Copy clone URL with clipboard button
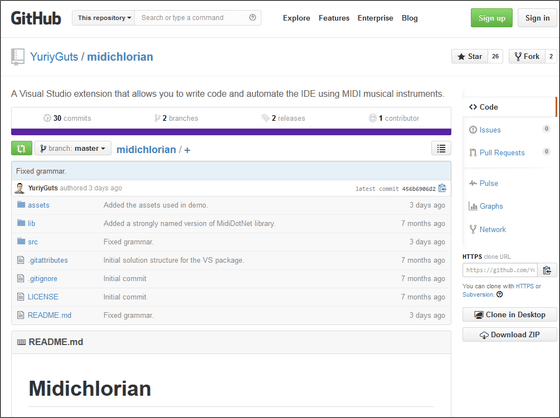 click(x=547, y=270)
